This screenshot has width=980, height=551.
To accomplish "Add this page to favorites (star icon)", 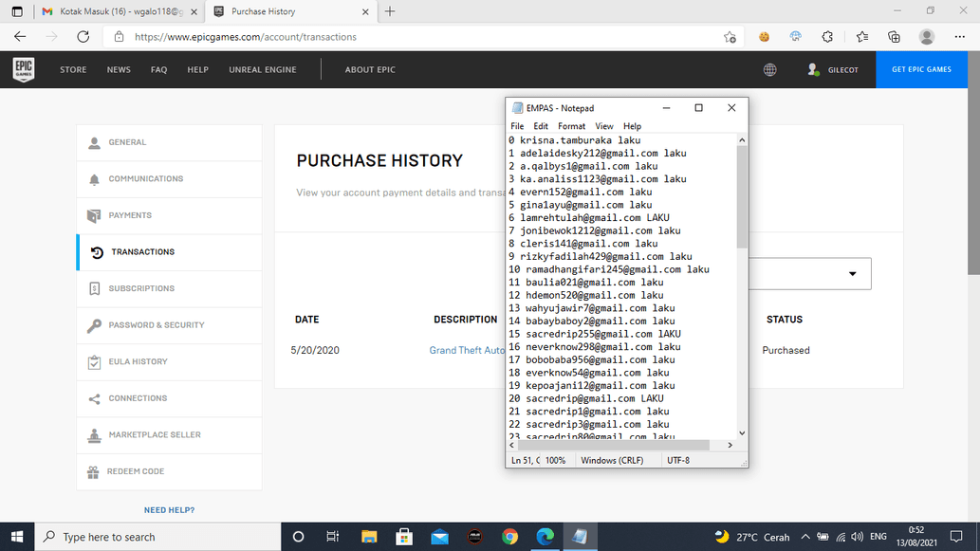I will pos(730,37).
